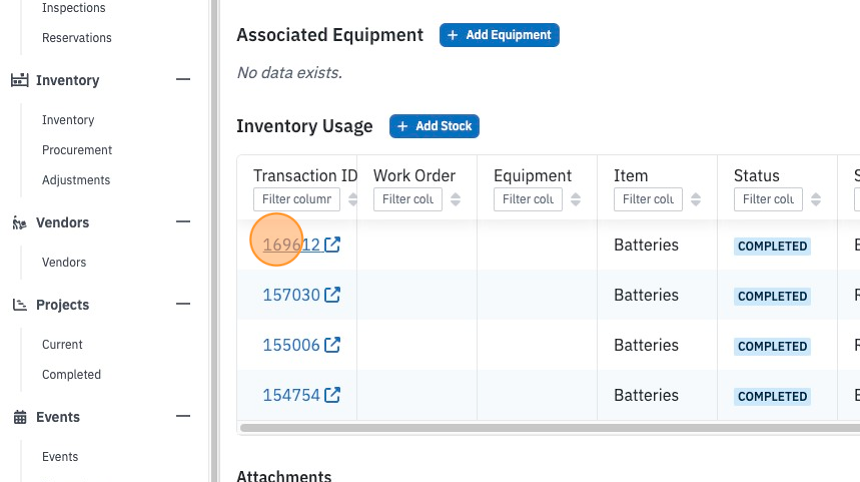Open transaction 157030 link
This screenshot has width=860, height=482.
291,295
